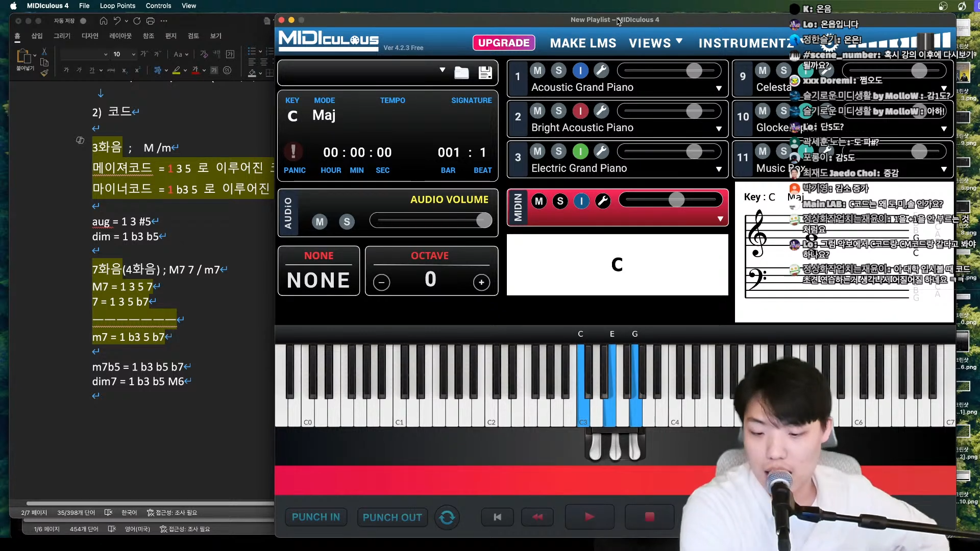Screen dimensions: 980x551
Task: Open the View menu in the menu bar
Action: (189, 6)
